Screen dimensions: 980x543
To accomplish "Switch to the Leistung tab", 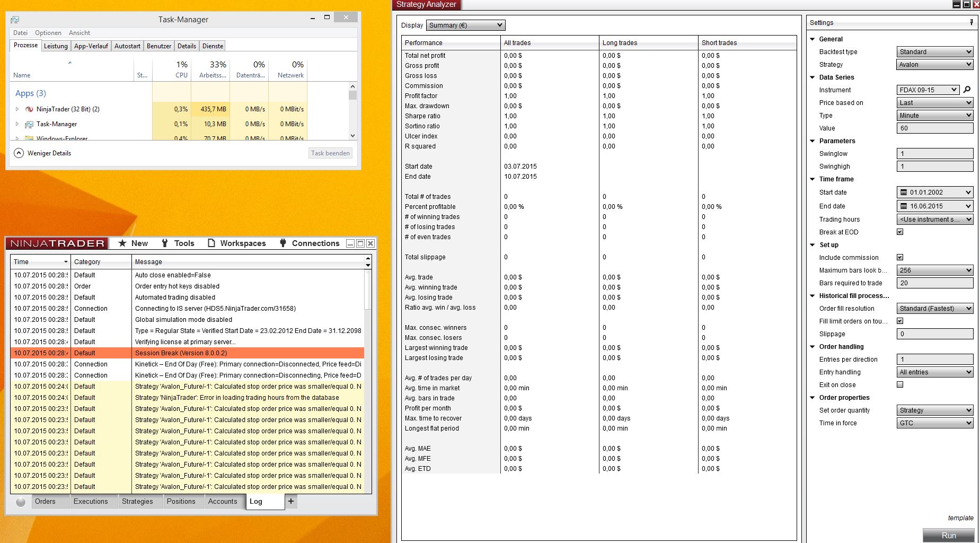I will coord(56,46).
